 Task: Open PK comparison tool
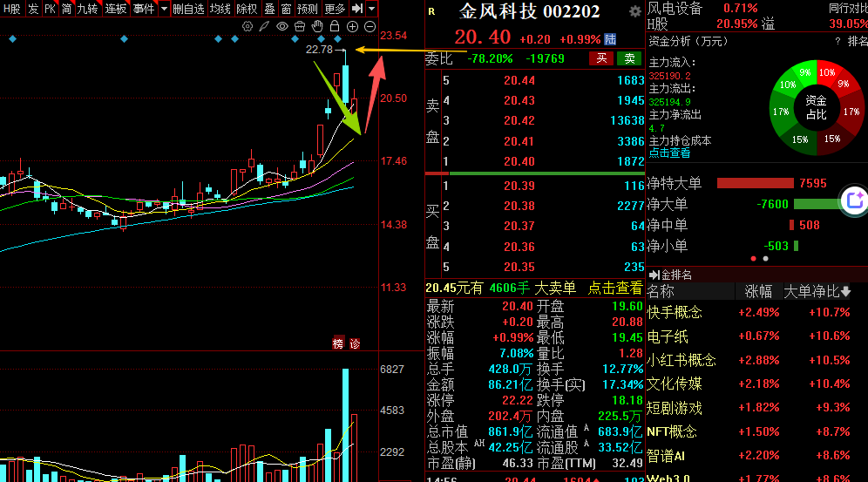point(50,9)
